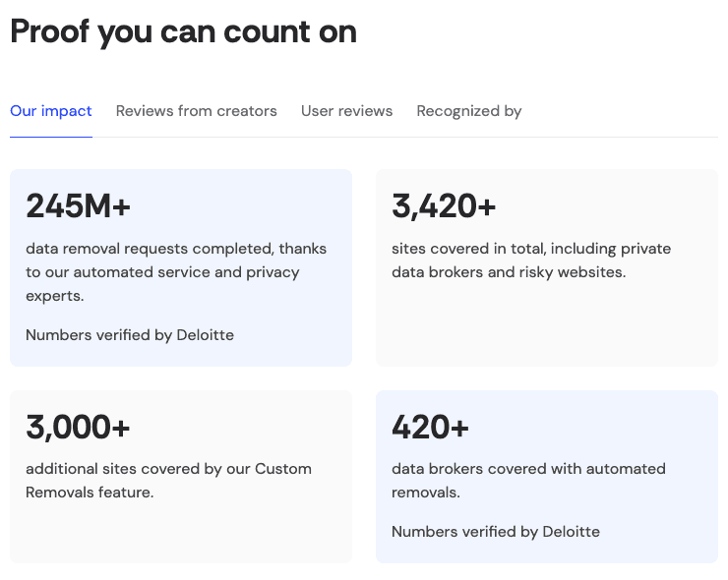The width and height of the screenshot is (728, 580).
Task: Click the Proof you can count on heading
Action: (184, 32)
